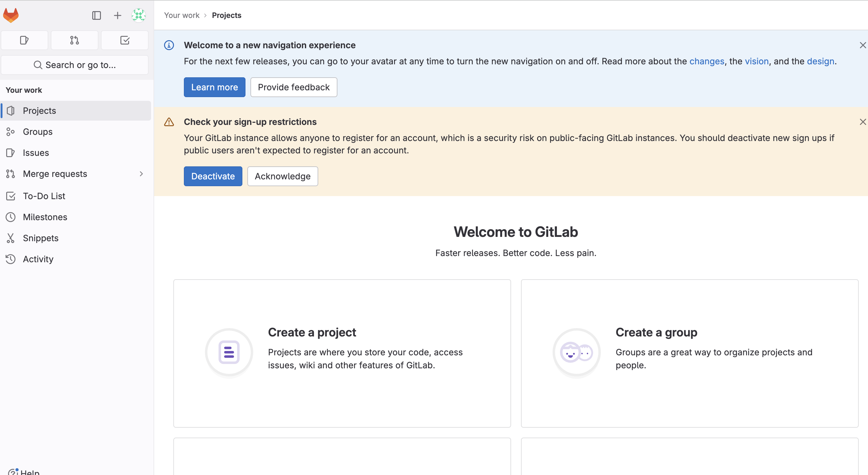
Task: Click the Deactivate sign-ups button
Action: pos(213,176)
